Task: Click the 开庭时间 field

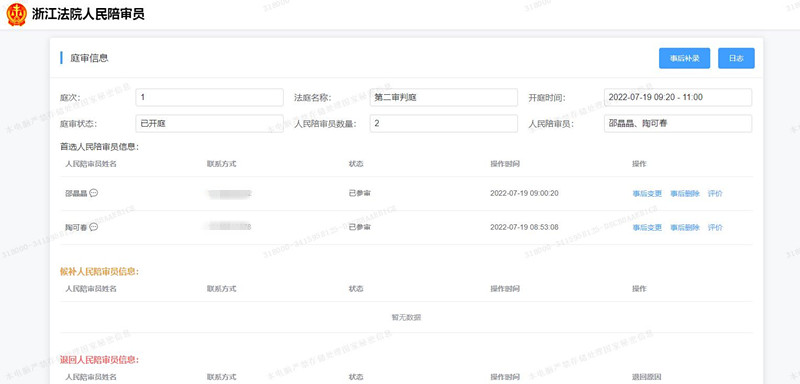Action: tap(678, 97)
